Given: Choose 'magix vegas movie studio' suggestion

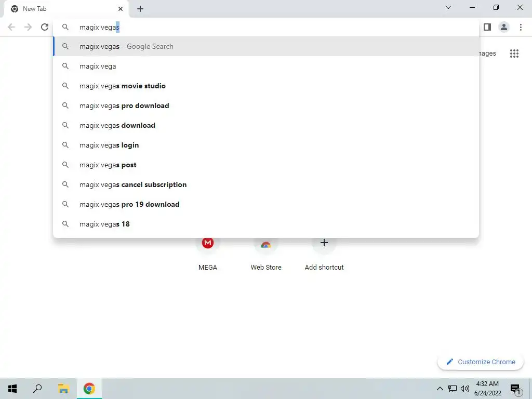Looking at the screenshot, I should pyautogui.click(x=266, y=86).
